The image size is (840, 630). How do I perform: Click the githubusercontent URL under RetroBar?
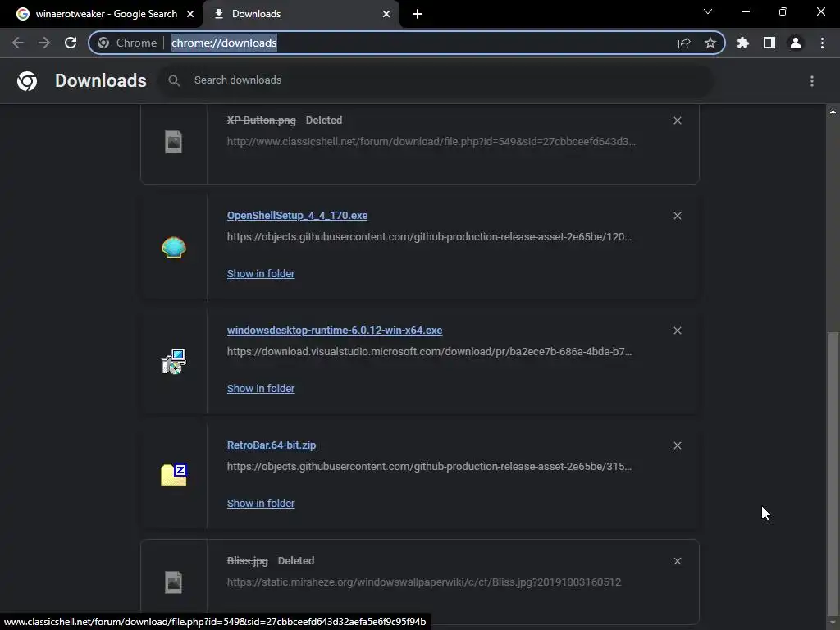click(x=429, y=467)
